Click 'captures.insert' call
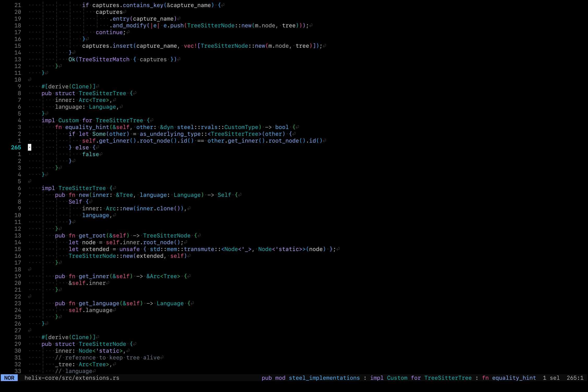Image resolution: width=588 pixels, height=392 pixels. pos(108,46)
